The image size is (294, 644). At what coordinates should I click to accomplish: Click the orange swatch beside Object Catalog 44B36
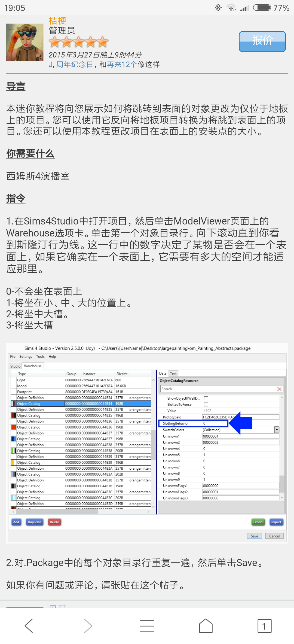click(x=14, y=427)
